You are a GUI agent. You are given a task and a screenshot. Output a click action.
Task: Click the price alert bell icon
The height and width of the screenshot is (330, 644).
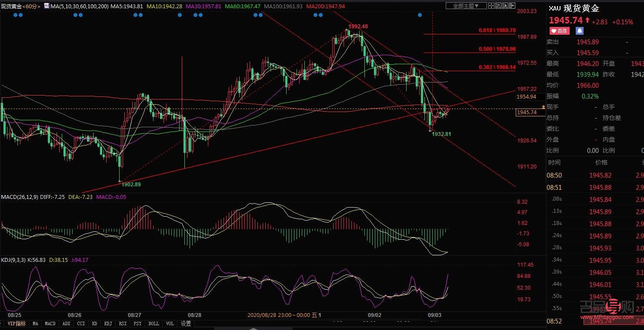click(579, 31)
